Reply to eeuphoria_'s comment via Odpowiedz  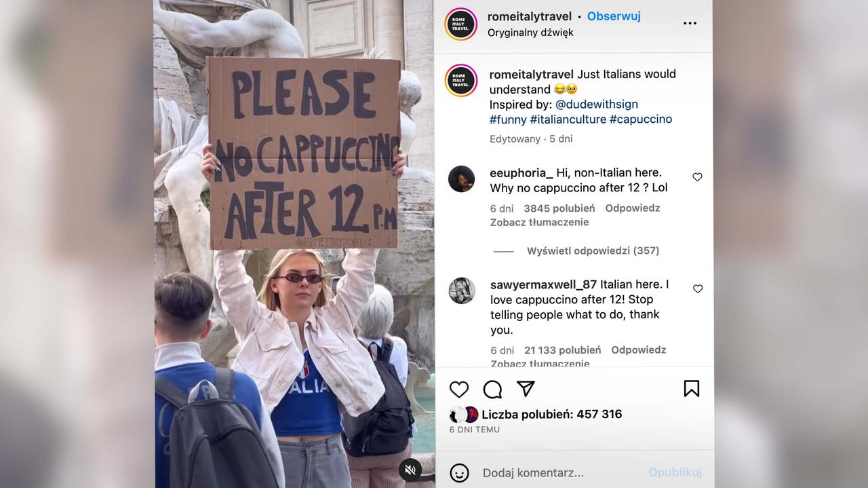pos(632,208)
